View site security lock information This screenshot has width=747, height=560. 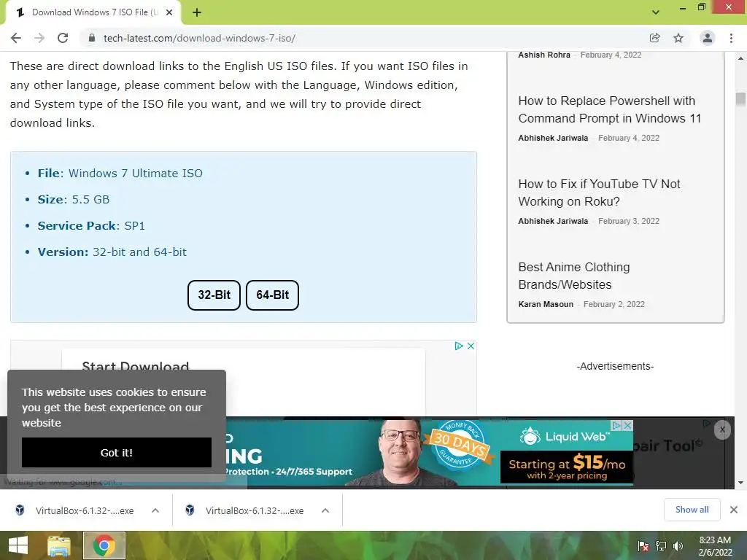coord(92,38)
